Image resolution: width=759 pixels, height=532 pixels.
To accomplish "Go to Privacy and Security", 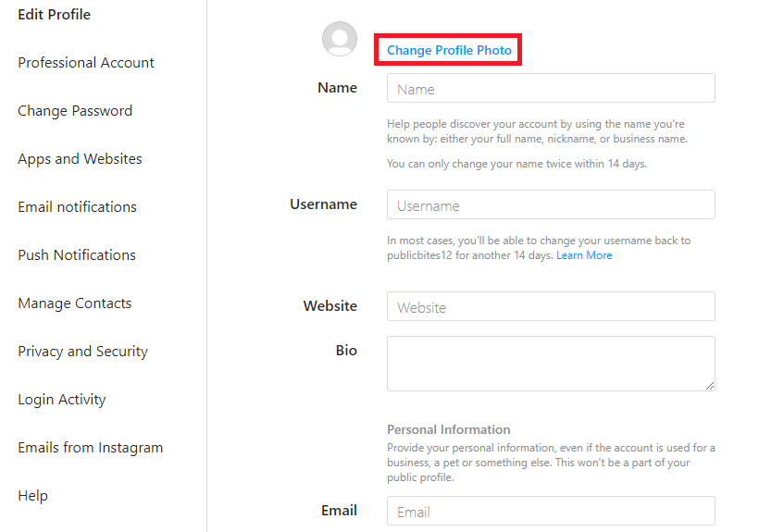I will tap(82, 352).
